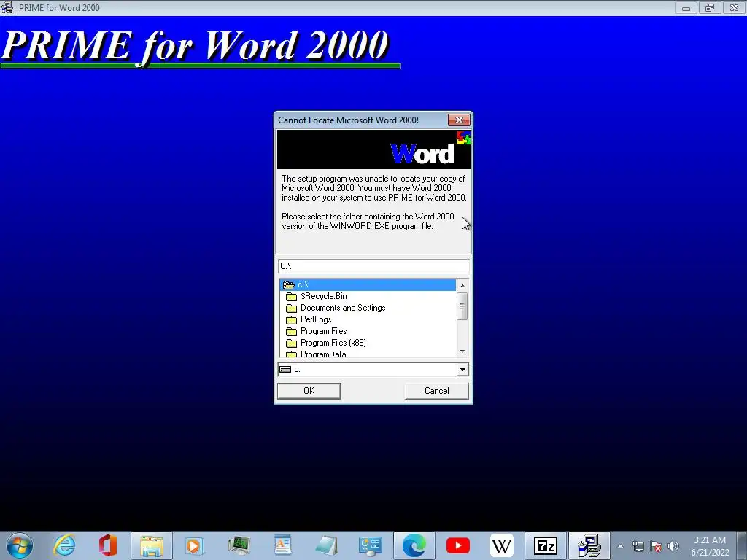Open YouTube from the taskbar
The width and height of the screenshot is (747, 560).
click(x=458, y=545)
